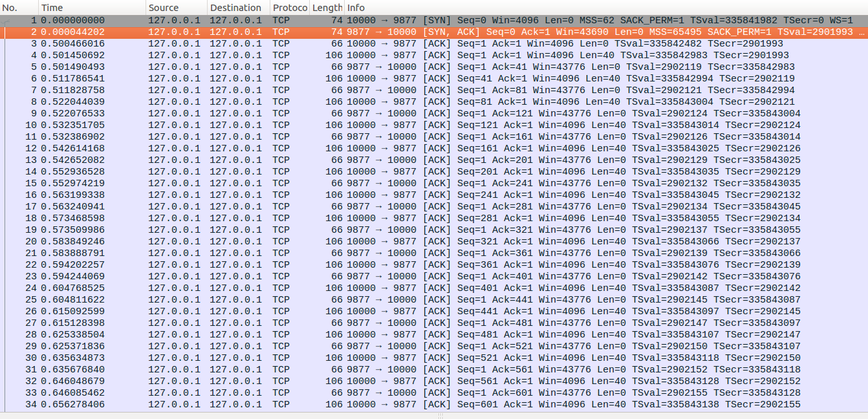
Task: Select the row with Seq=401 Ack=1
Action: click(x=434, y=288)
